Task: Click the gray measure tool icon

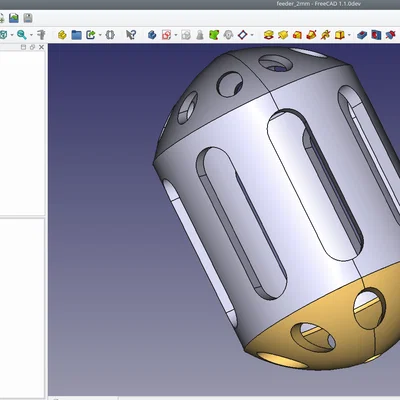Action: [41, 35]
